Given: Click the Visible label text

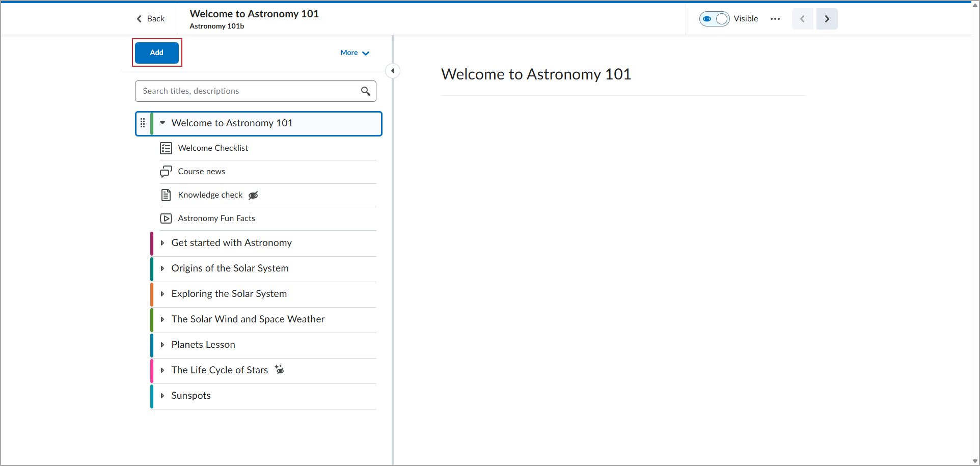Looking at the screenshot, I should (746, 19).
